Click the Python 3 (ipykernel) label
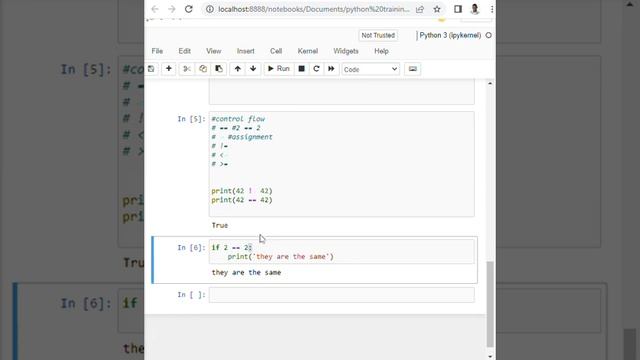 tap(450, 36)
